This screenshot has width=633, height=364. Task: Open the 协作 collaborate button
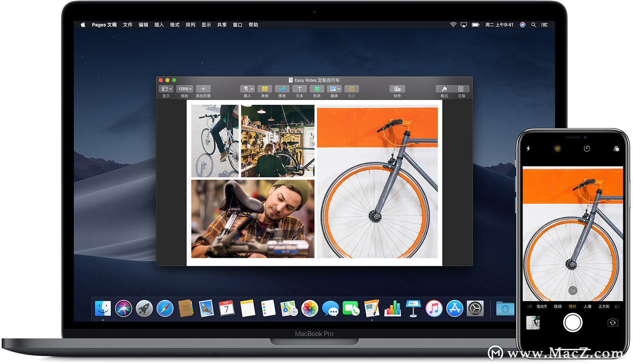(397, 89)
